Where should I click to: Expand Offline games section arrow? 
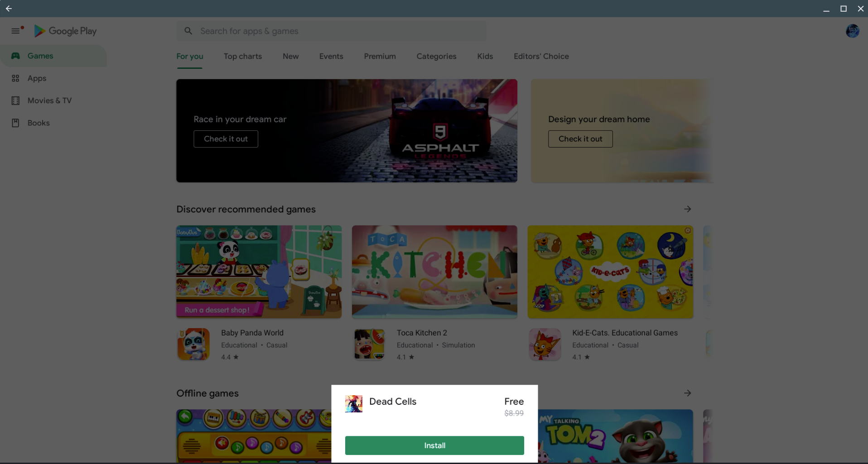pyautogui.click(x=687, y=393)
